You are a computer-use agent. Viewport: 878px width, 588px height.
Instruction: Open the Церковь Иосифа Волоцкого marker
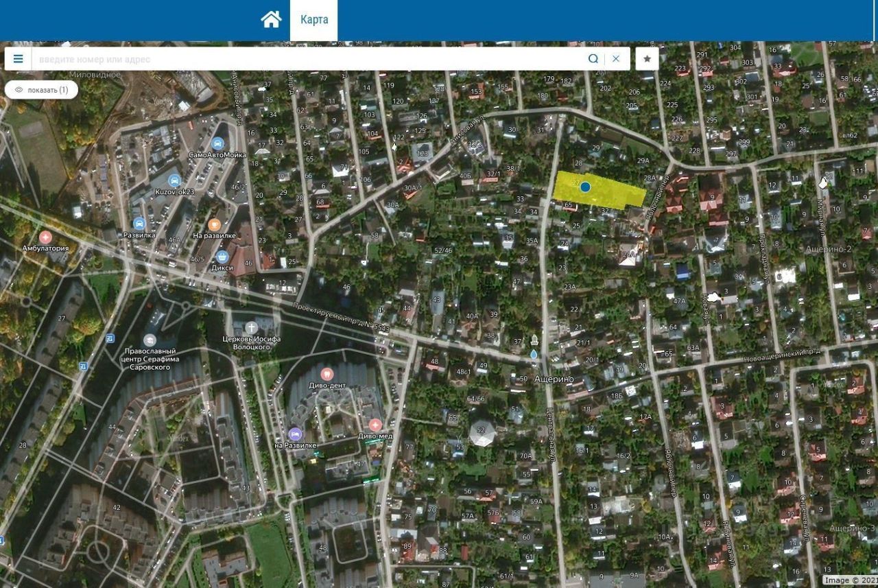click(x=252, y=327)
